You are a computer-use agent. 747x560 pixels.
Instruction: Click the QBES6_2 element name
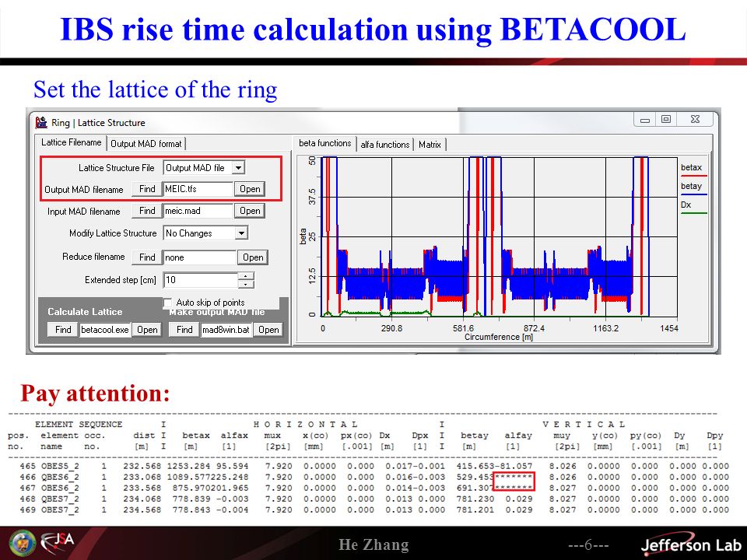click(x=60, y=477)
